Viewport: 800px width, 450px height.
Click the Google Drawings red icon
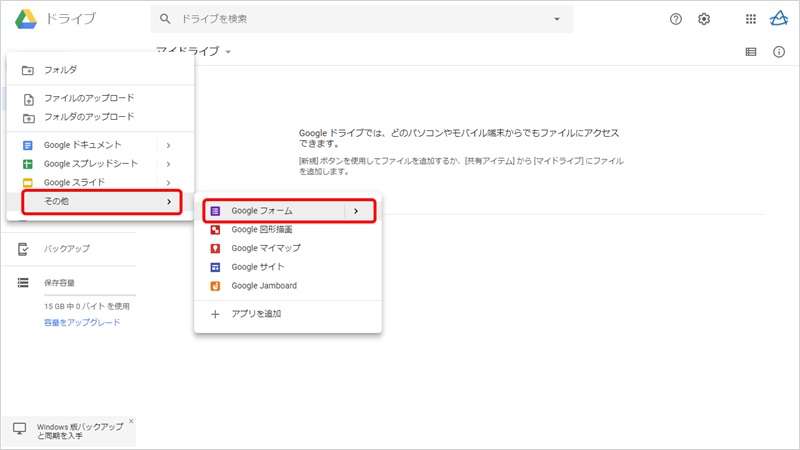(215, 230)
